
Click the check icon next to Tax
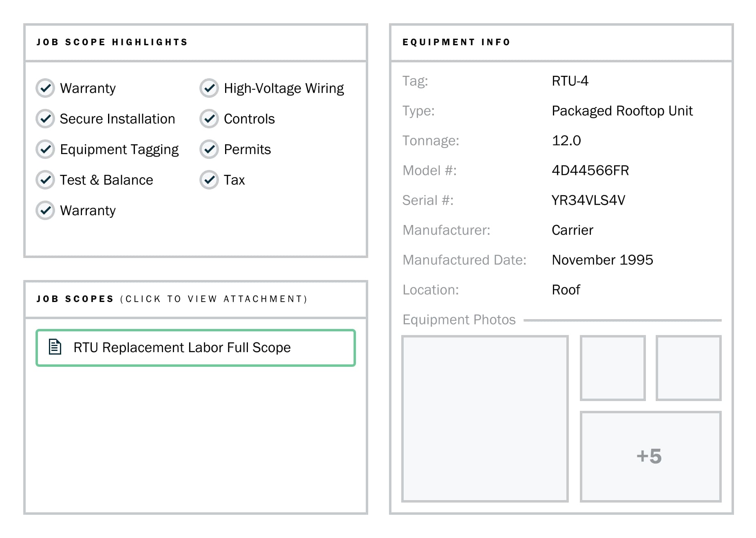[x=209, y=180]
